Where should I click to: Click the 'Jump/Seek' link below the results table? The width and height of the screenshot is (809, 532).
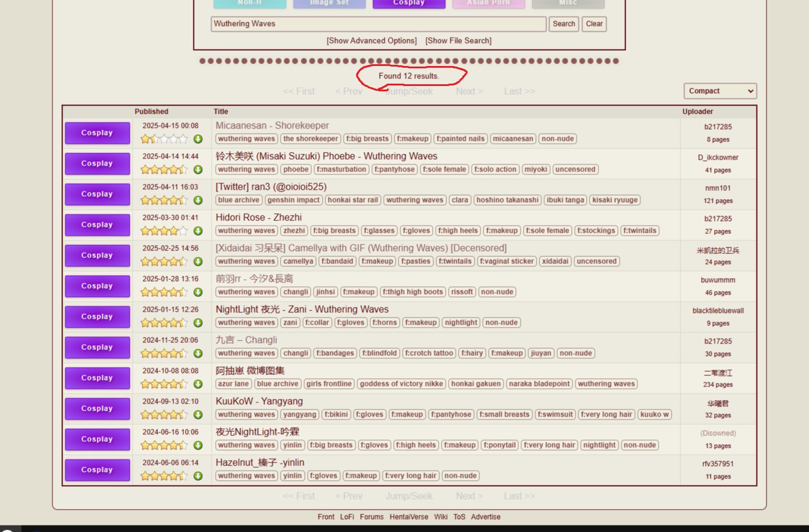click(409, 496)
